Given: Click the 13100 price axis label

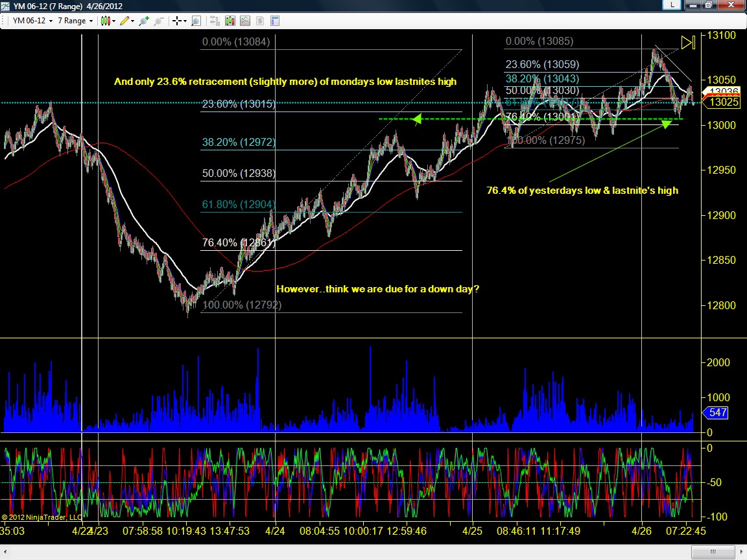Looking at the screenshot, I should pyautogui.click(x=721, y=35).
